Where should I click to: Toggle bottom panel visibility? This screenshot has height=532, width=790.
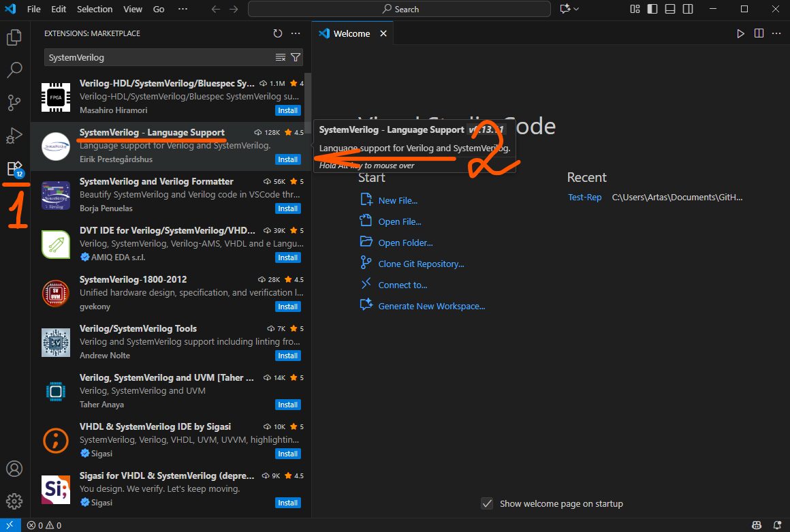[670, 9]
